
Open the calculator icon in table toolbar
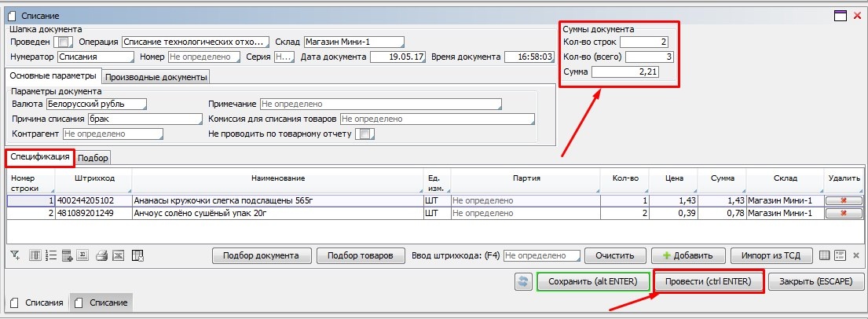(x=68, y=255)
